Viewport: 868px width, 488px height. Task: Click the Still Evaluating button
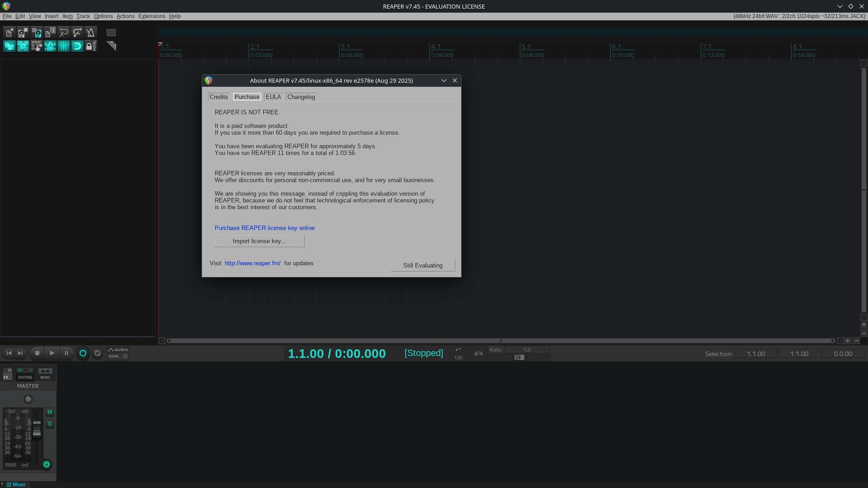(423, 266)
